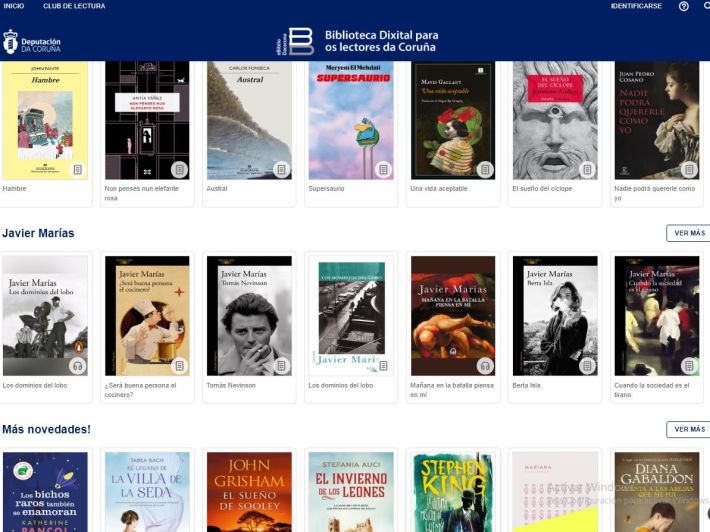This screenshot has width=710, height=532.
Task: Open Mañana en la batalla piensa en mí cover
Action: 453,316
